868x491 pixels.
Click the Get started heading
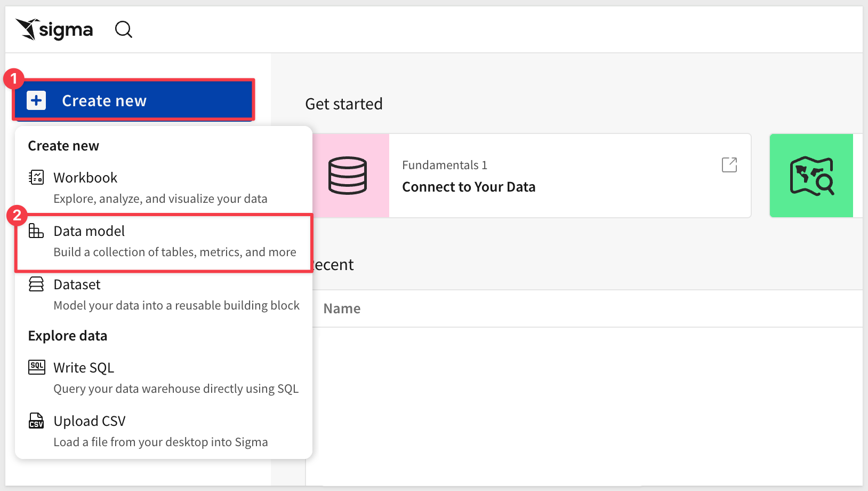click(x=344, y=104)
